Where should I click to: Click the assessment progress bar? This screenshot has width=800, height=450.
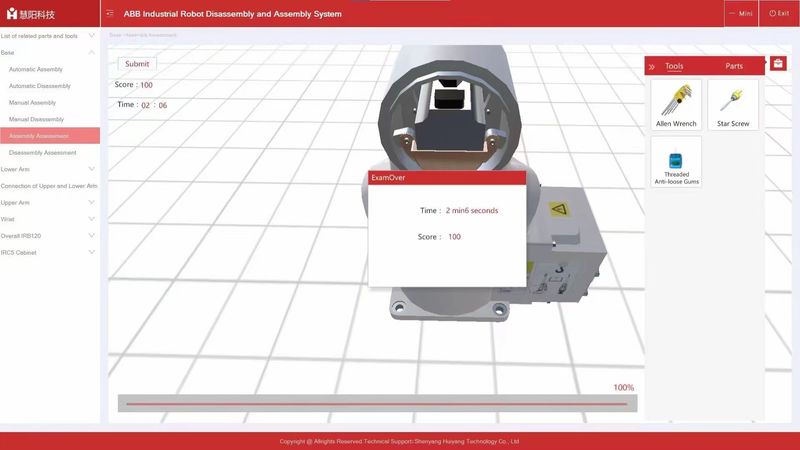377,404
